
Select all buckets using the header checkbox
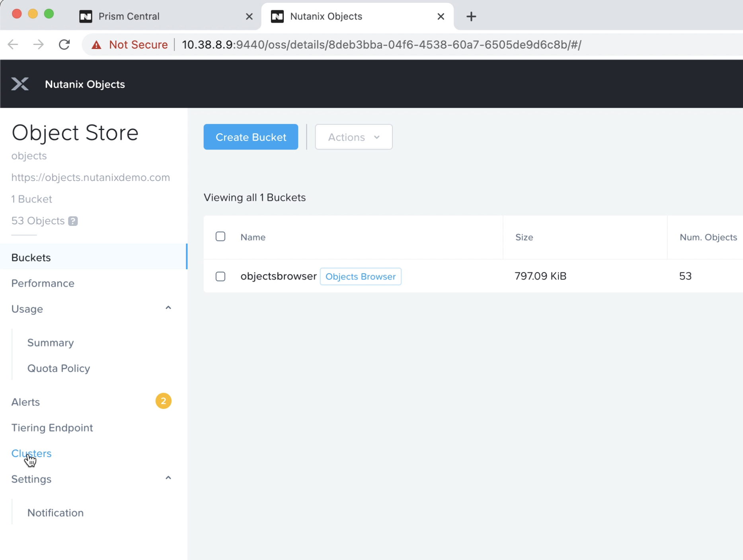point(220,237)
